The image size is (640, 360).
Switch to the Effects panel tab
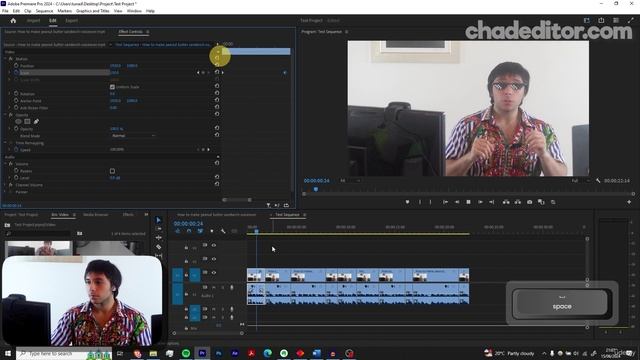coord(128,215)
